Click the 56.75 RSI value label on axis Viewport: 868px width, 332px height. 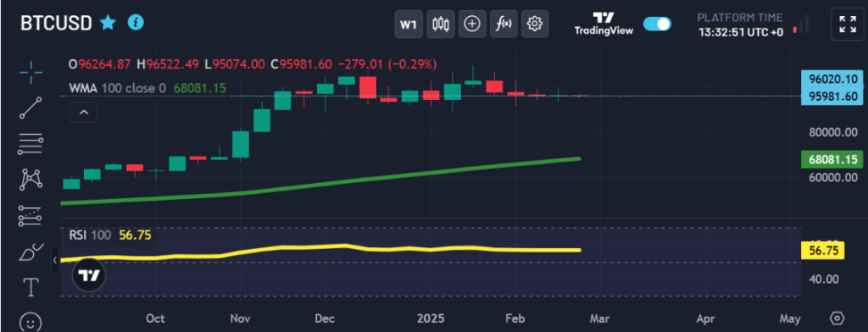pyautogui.click(x=821, y=251)
